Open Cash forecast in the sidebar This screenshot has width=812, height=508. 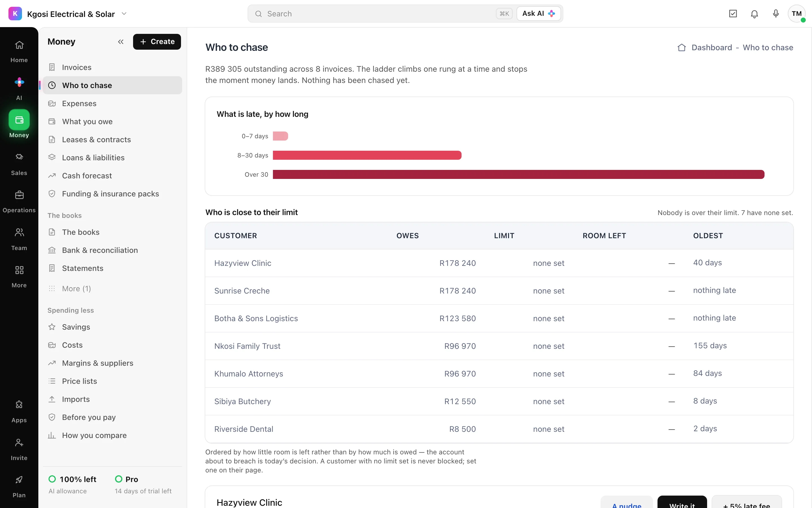point(112,176)
